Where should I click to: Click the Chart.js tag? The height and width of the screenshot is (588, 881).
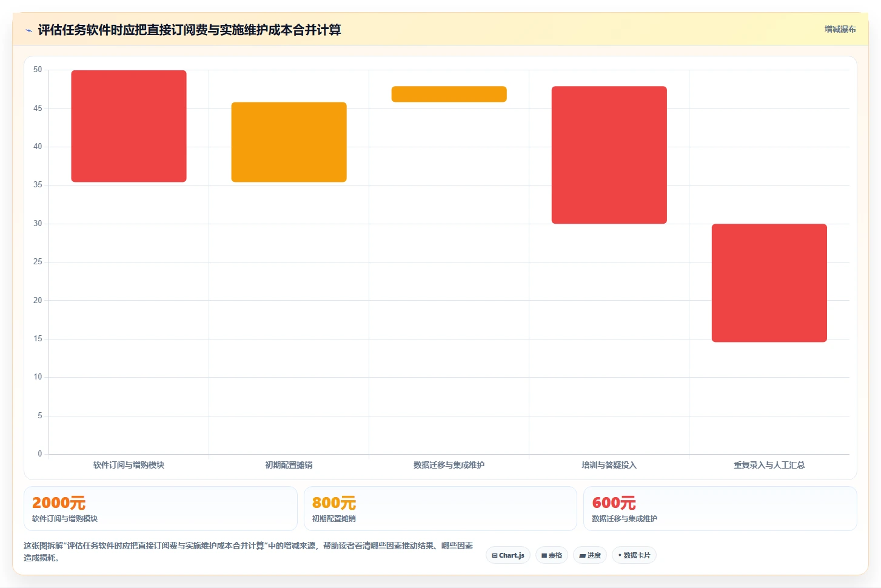pos(508,555)
